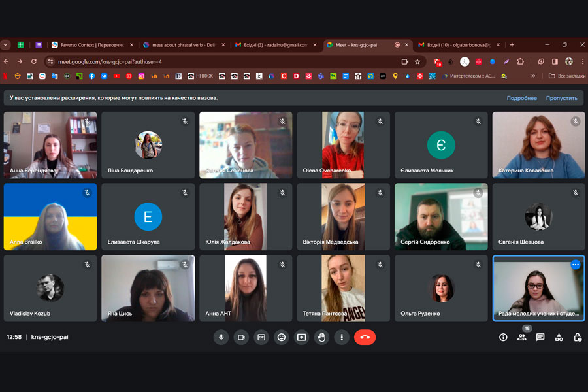The width and height of the screenshot is (588, 392).
Task: Switch to the Reverso Context tab
Action: [x=92, y=45]
